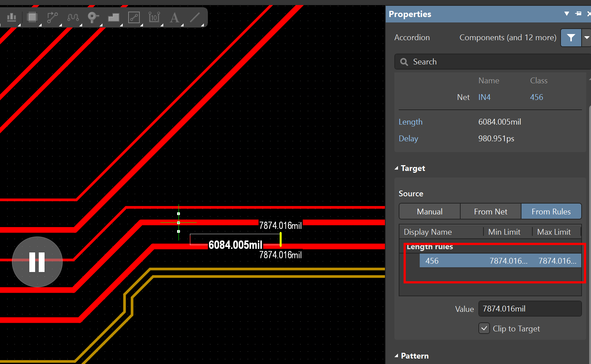This screenshot has height=364, width=591.
Task: Click the Length property link
Action: click(x=410, y=122)
